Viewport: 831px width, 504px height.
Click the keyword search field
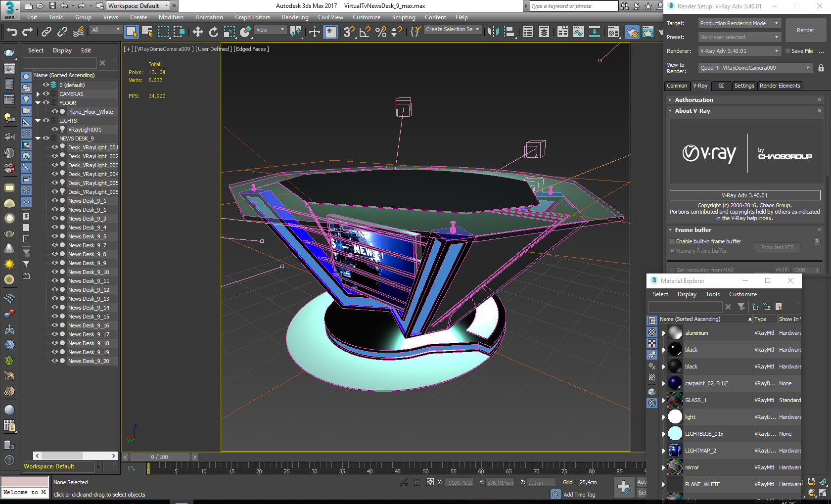573,6
